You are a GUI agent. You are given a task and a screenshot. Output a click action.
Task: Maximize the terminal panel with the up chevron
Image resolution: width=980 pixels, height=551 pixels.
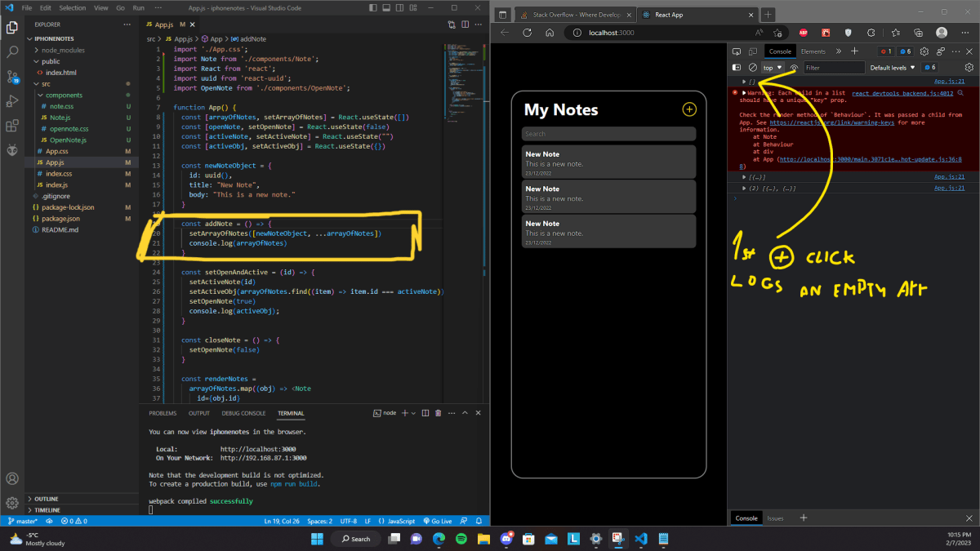point(465,413)
